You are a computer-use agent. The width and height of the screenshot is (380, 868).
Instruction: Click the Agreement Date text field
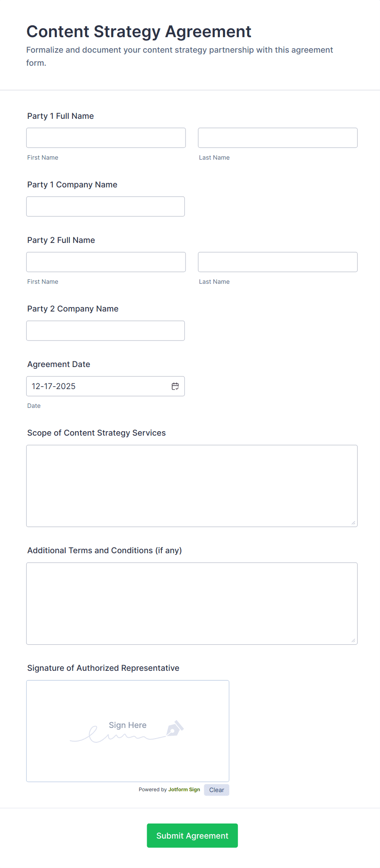pos(94,386)
